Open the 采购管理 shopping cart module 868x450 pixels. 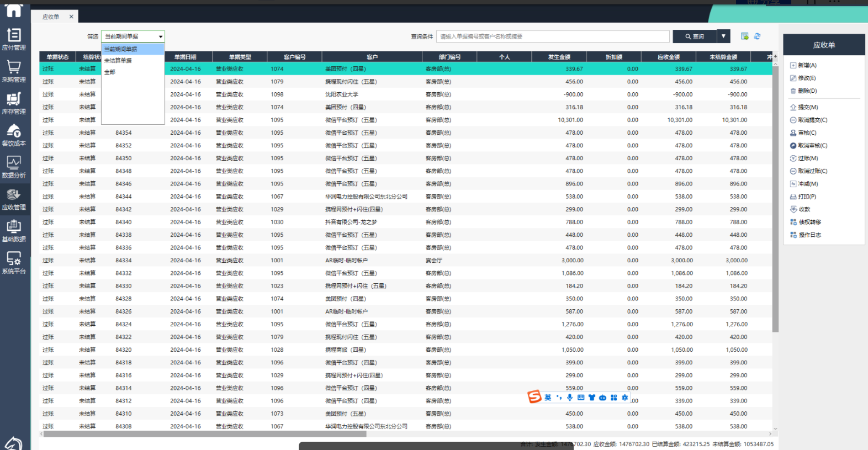pyautogui.click(x=14, y=71)
